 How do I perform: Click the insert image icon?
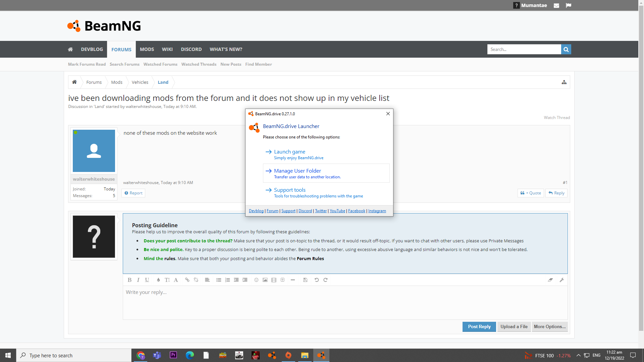(265, 280)
